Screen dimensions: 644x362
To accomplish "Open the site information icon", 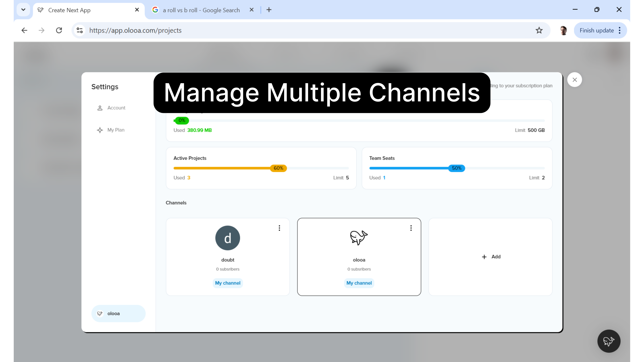I will coord(80,31).
